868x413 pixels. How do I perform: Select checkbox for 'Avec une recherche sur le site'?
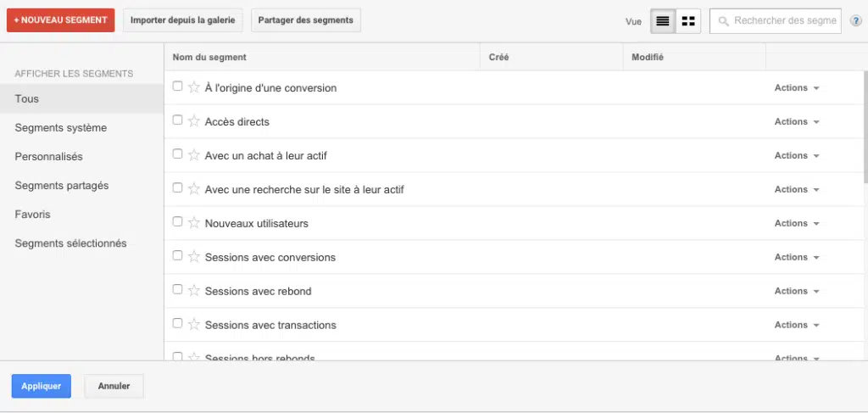click(177, 187)
